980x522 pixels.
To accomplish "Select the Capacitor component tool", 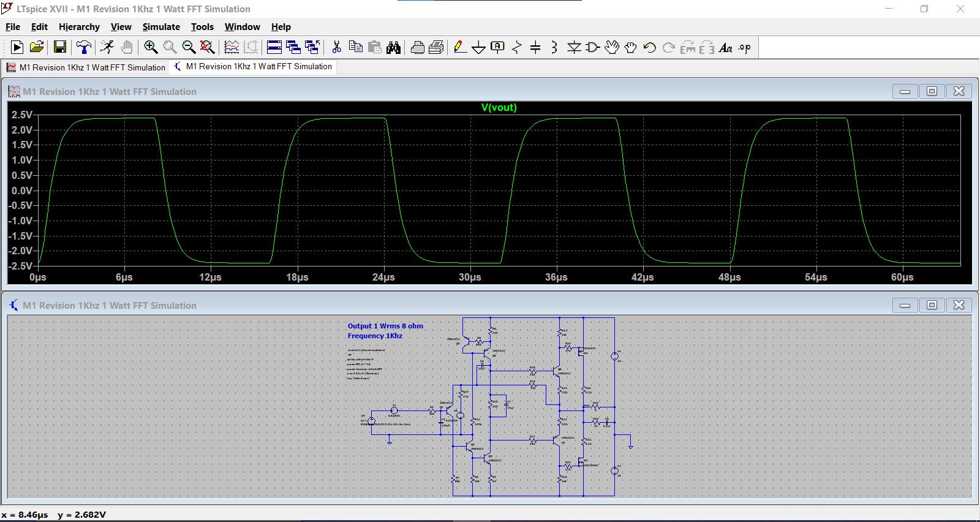I will 535,47.
